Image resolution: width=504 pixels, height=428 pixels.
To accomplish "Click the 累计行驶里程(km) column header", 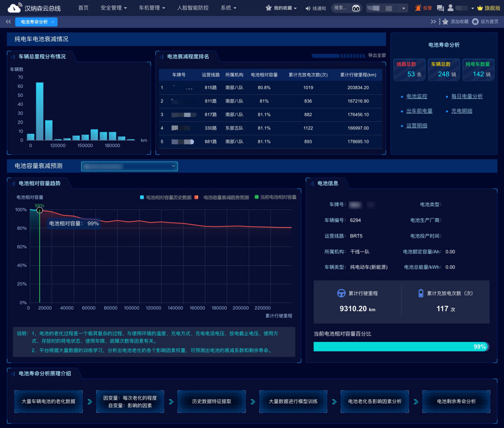I will click(358, 75).
